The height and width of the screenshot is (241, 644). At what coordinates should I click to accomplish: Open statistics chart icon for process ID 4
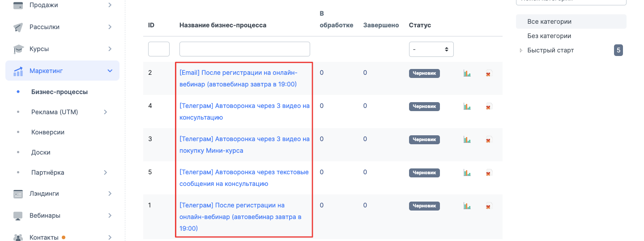pyautogui.click(x=467, y=107)
